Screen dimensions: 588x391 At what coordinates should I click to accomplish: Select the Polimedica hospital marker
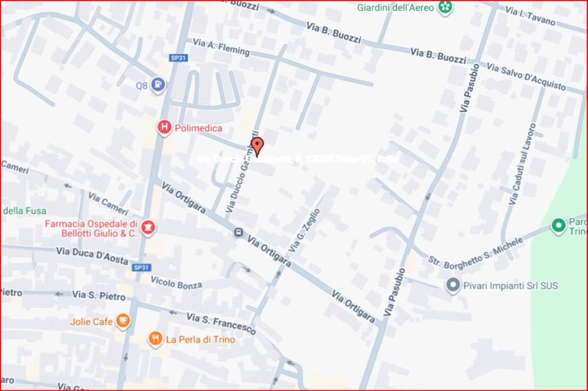(164, 127)
